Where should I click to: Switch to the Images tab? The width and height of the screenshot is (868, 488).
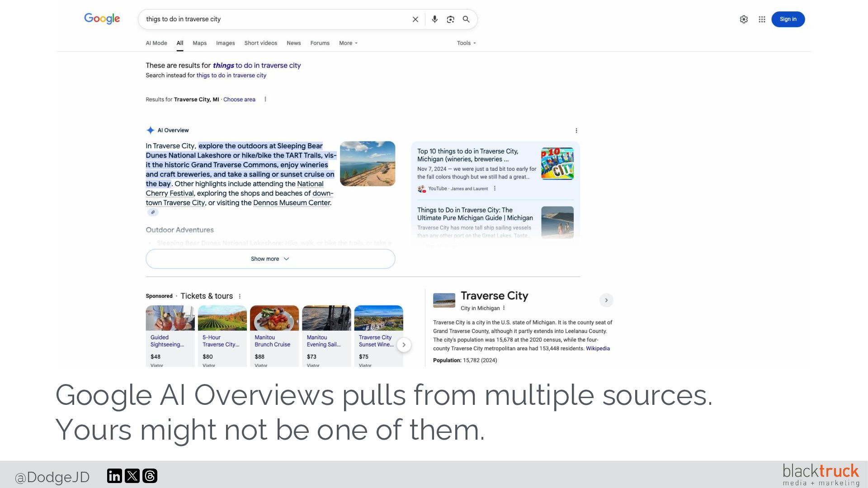[225, 43]
